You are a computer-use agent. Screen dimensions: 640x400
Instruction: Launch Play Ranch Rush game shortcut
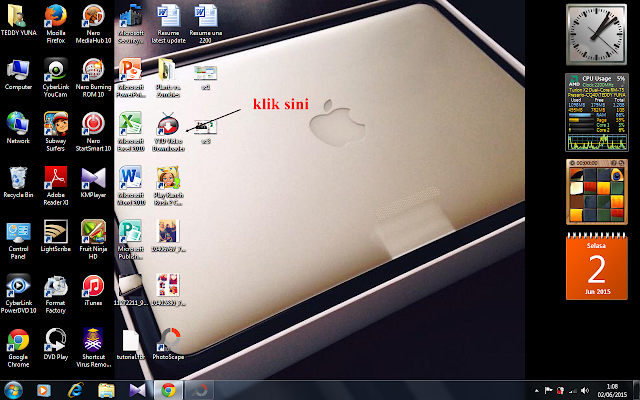pos(168,185)
